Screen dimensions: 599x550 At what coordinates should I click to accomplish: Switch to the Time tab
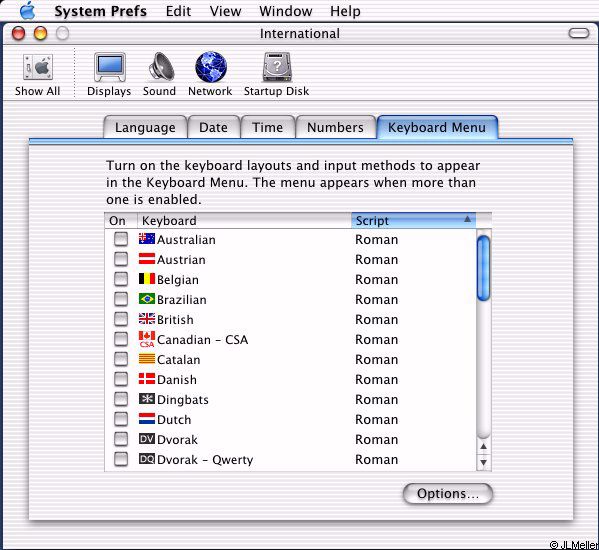[268, 127]
